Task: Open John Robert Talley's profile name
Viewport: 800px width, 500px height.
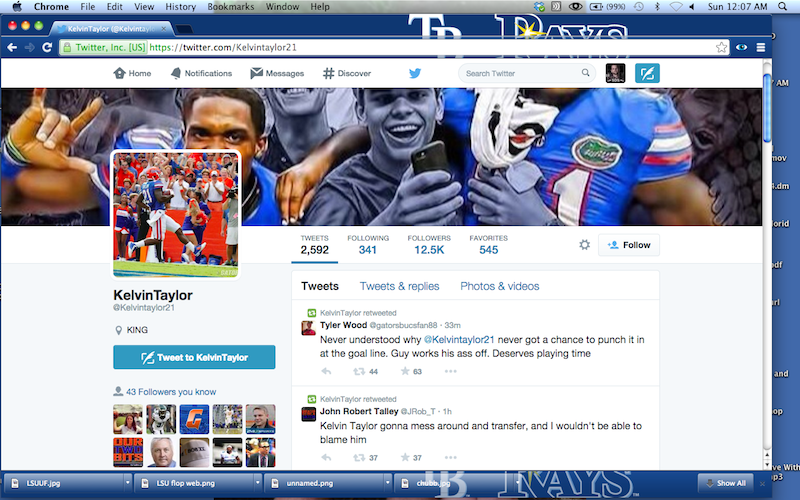Action: [x=359, y=411]
